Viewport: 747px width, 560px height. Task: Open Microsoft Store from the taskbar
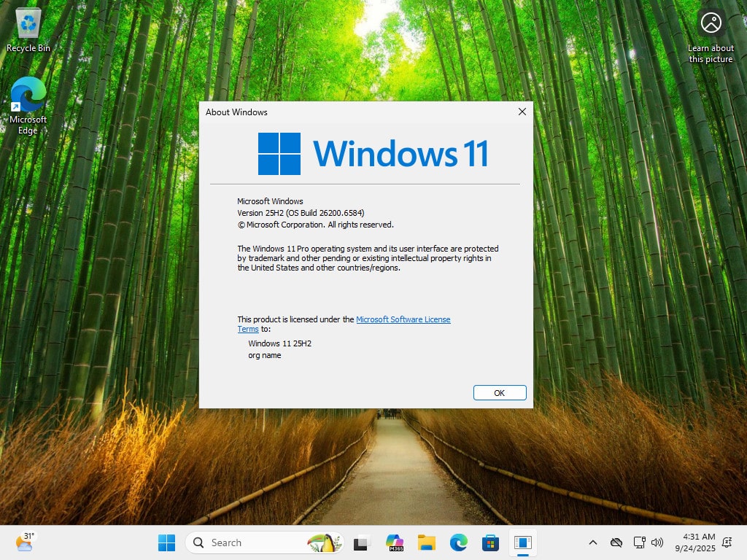(490, 542)
